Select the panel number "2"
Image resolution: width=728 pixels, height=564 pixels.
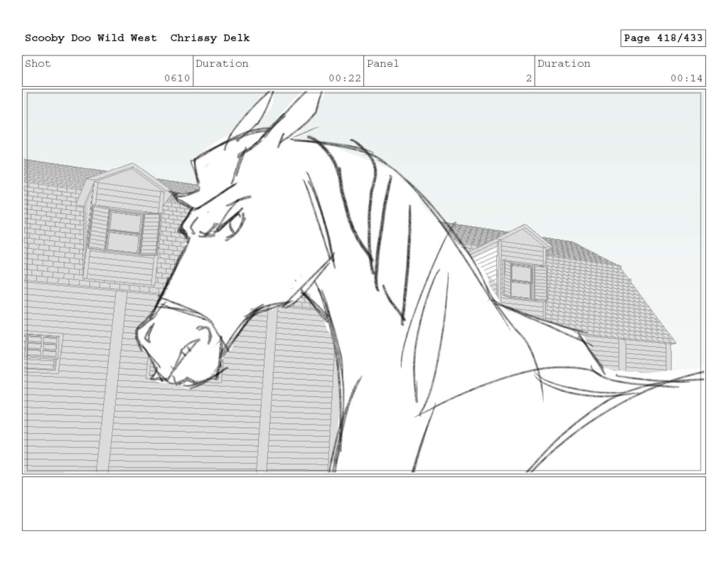point(529,78)
